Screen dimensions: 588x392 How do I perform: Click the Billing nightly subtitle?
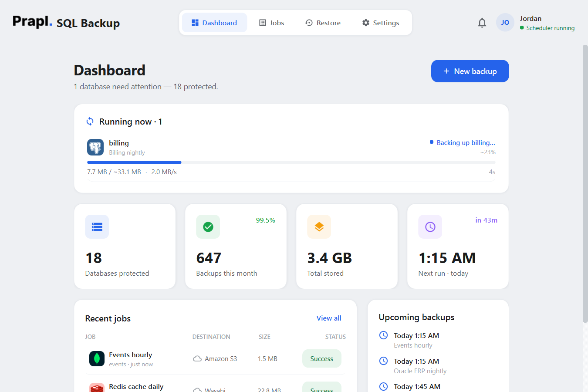pos(127,153)
